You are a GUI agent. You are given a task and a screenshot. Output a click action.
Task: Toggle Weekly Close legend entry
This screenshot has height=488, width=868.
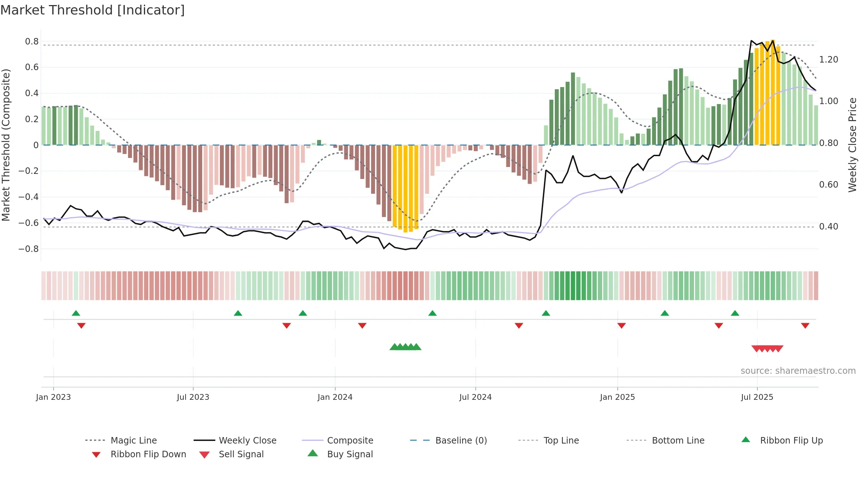click(235, 440)
